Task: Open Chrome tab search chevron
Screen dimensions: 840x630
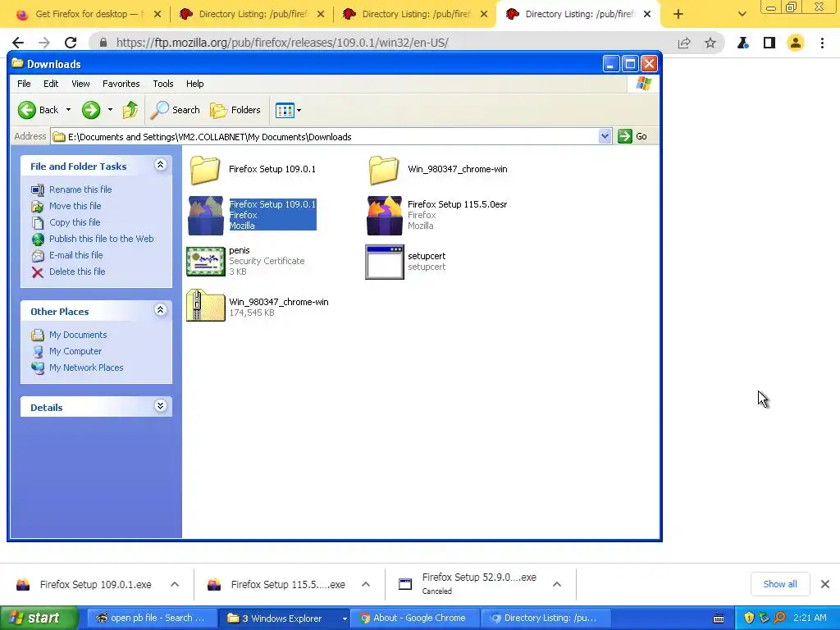Action: [x=742, y=14]
